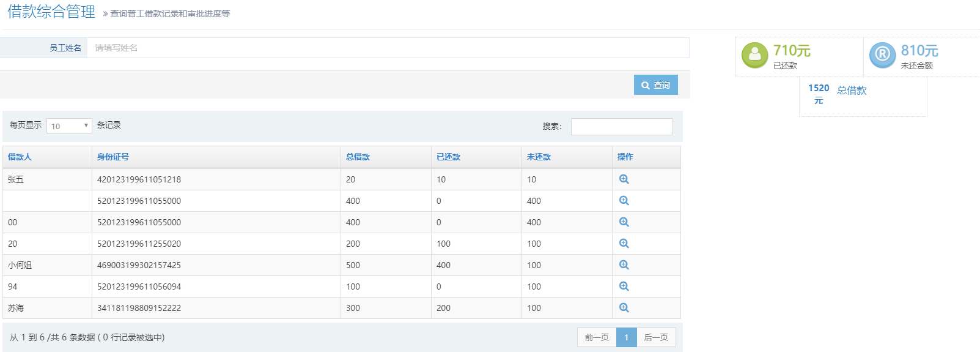Viewport: 980px width, 352px height.
Task: Sort by 已还款 column header
Action: tap(448, 157)
